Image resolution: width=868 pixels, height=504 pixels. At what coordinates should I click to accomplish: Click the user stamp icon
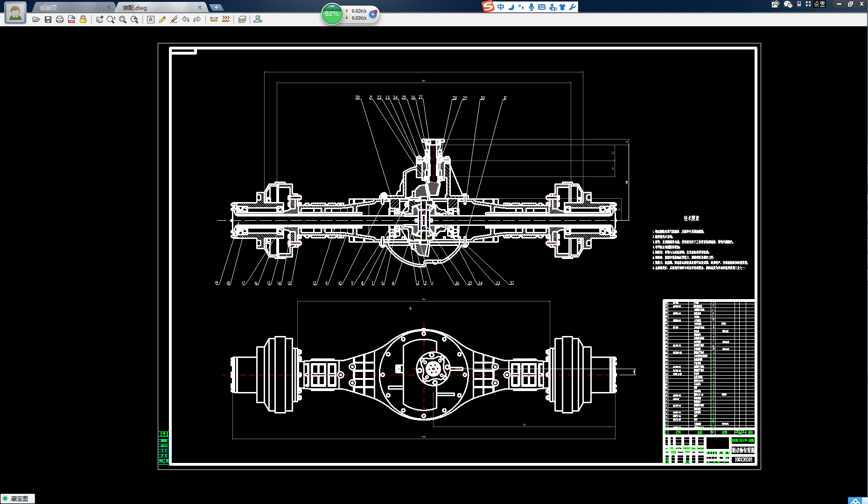click(258, 20)
